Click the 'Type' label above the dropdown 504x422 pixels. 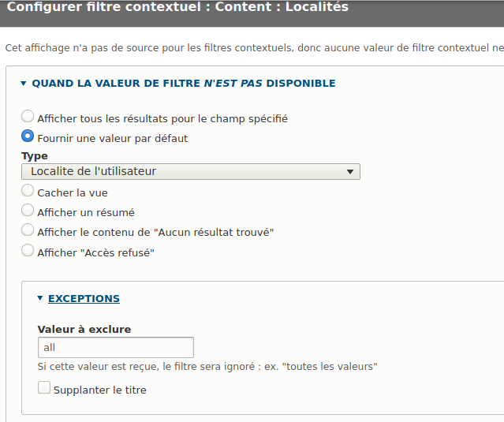click(34, 155)
